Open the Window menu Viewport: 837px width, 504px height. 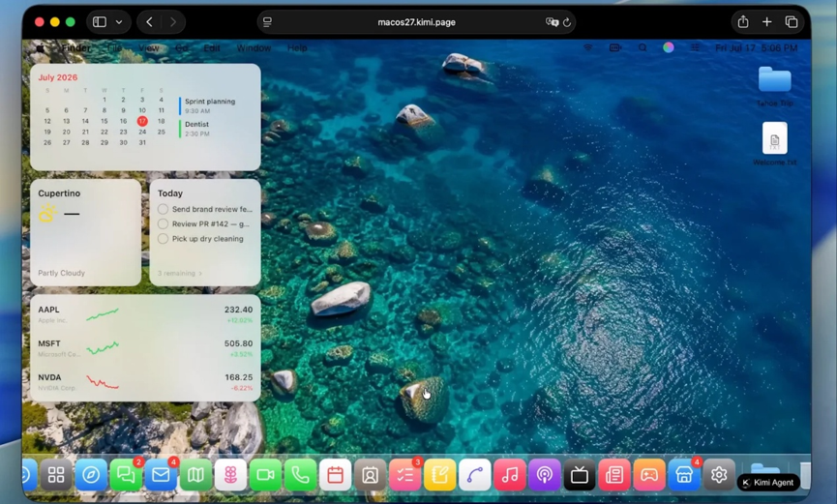254,47
